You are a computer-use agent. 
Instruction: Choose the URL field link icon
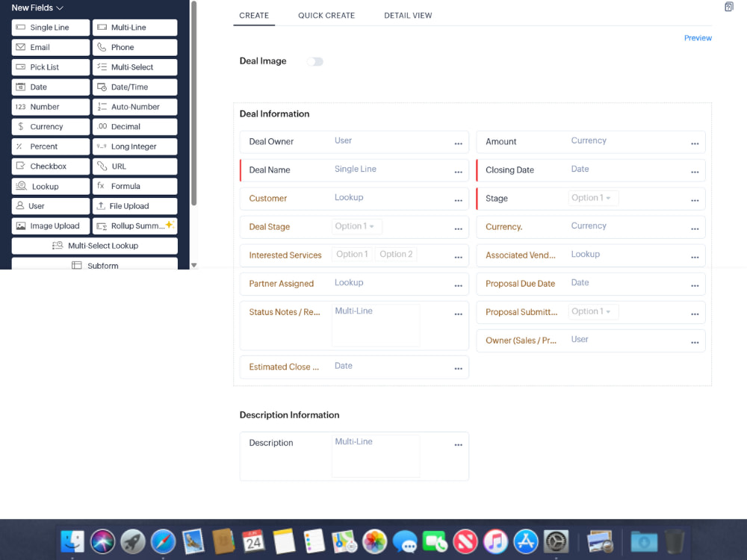(x=102, y=167)
